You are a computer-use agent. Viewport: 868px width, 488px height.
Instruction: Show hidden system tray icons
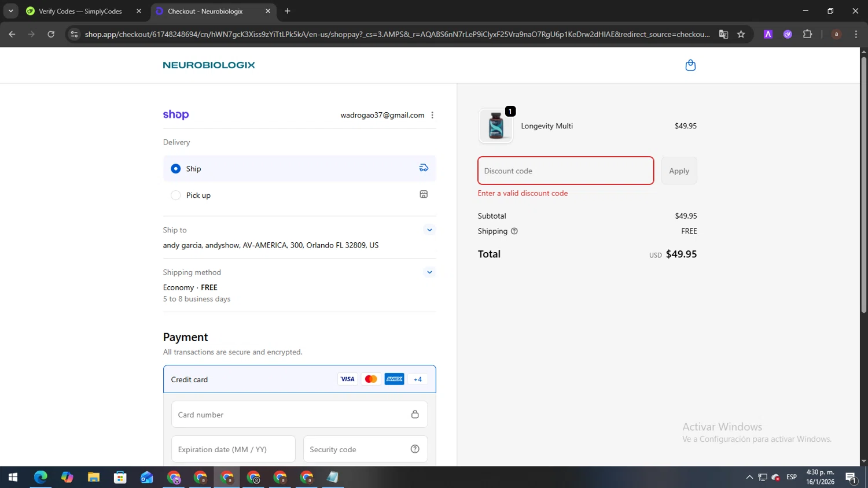pyautogui.click(x=749, y=477)
